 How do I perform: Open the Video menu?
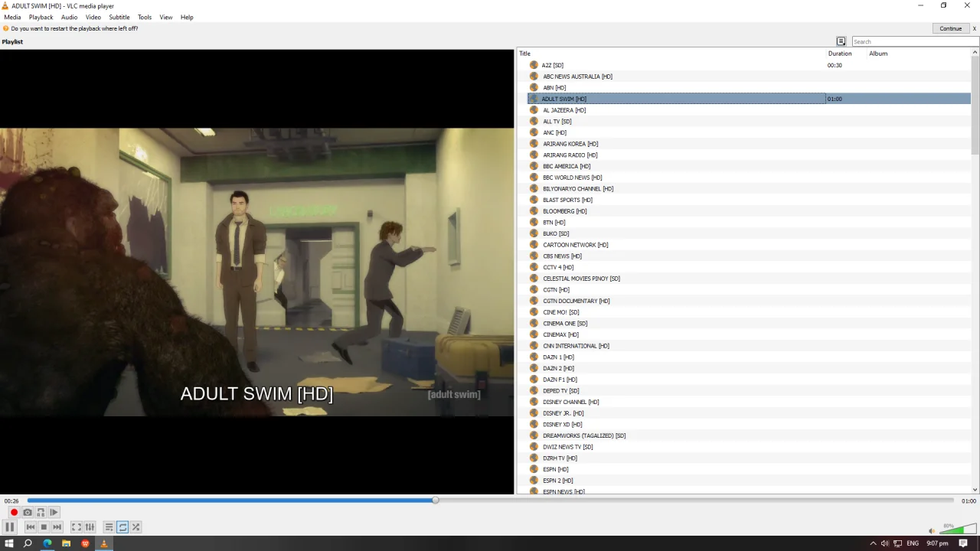tap(93, 17)
